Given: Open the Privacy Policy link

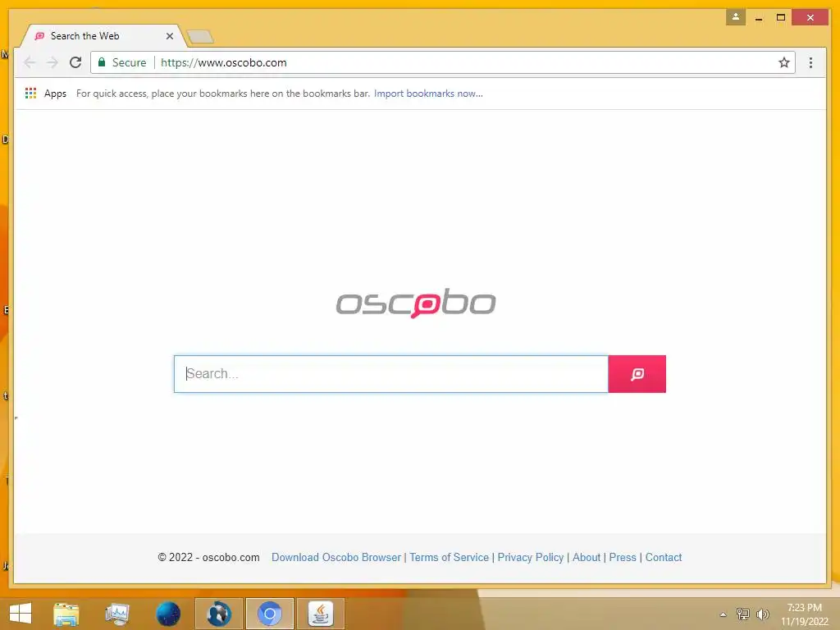Looking at the screenshot, I should tap(531, 557).
